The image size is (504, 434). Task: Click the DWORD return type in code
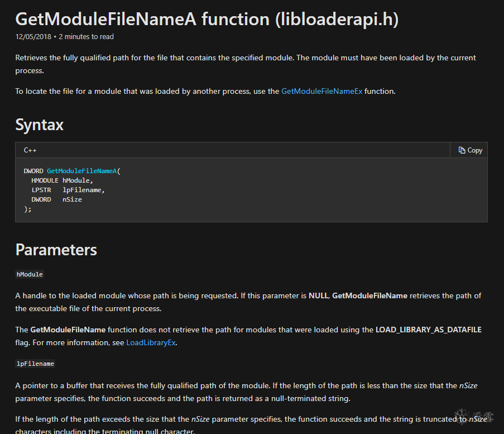tap(33, 171)
